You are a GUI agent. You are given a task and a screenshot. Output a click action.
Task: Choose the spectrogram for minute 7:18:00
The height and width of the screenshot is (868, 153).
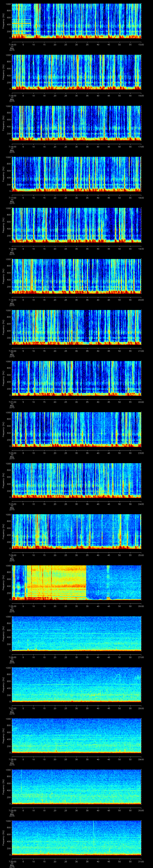[76, 225]
